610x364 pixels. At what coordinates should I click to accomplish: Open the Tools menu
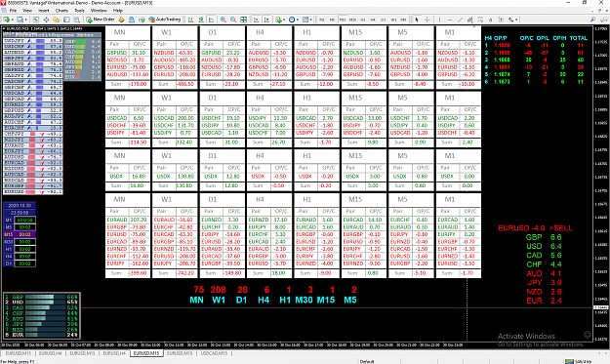click(x=79, y=11)
